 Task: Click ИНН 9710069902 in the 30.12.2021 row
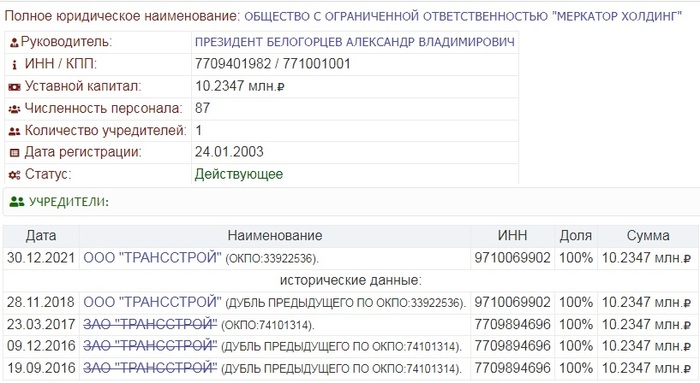[512, 258]
